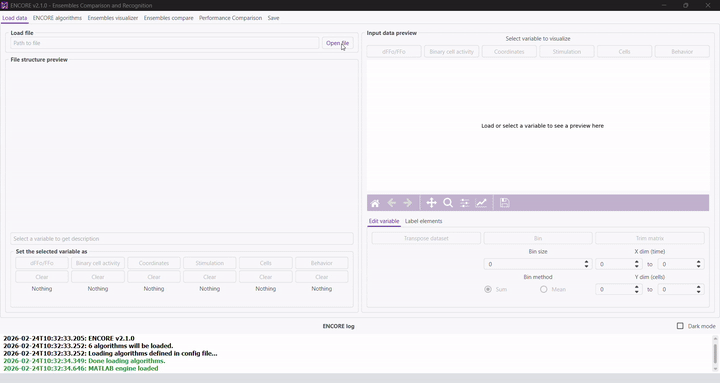
Task: Adjust X dim end value spinner
Action: (x=698, y=264)
